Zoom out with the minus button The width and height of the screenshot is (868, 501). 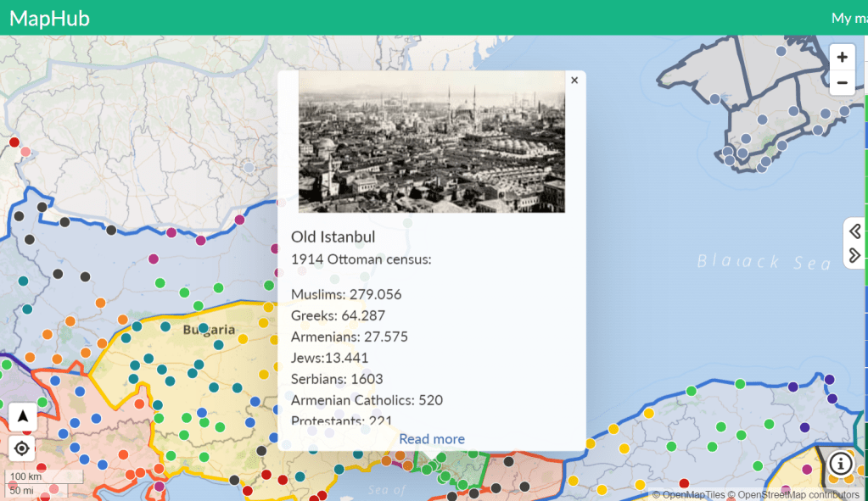[842, 83]
